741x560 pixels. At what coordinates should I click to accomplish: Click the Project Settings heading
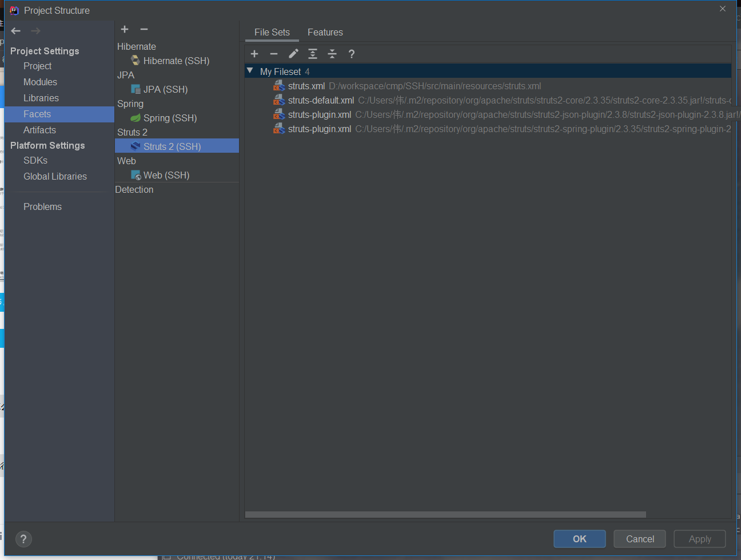pyautogui.click(x=45, y=51)
